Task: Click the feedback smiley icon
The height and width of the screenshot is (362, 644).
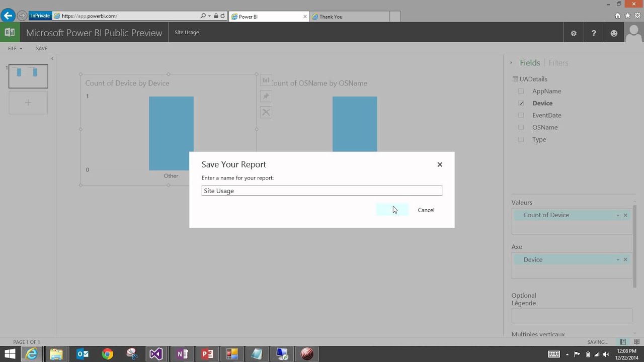Action: point(614,33)
